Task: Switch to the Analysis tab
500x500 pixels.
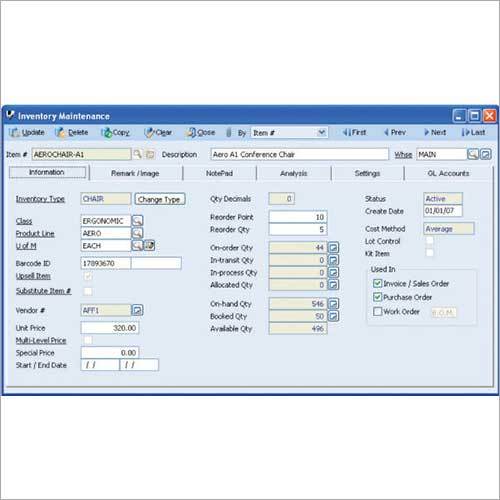Action: tap(294, 173)
